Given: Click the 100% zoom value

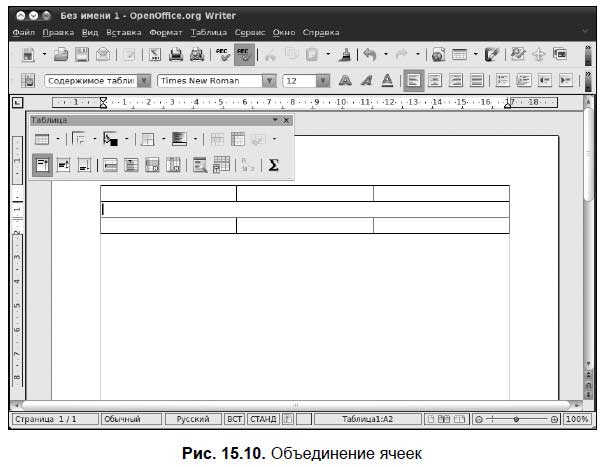Looking at the screenshot, I should [576, 419].
